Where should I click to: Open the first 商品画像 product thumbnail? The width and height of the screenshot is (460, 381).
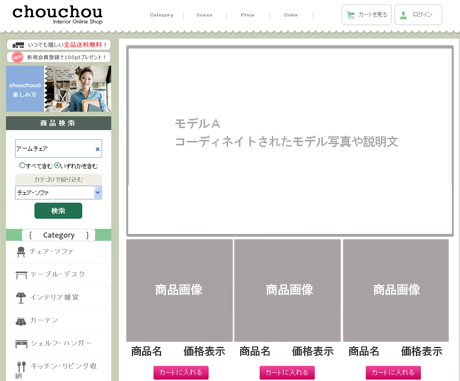click(x=179, y=290)
